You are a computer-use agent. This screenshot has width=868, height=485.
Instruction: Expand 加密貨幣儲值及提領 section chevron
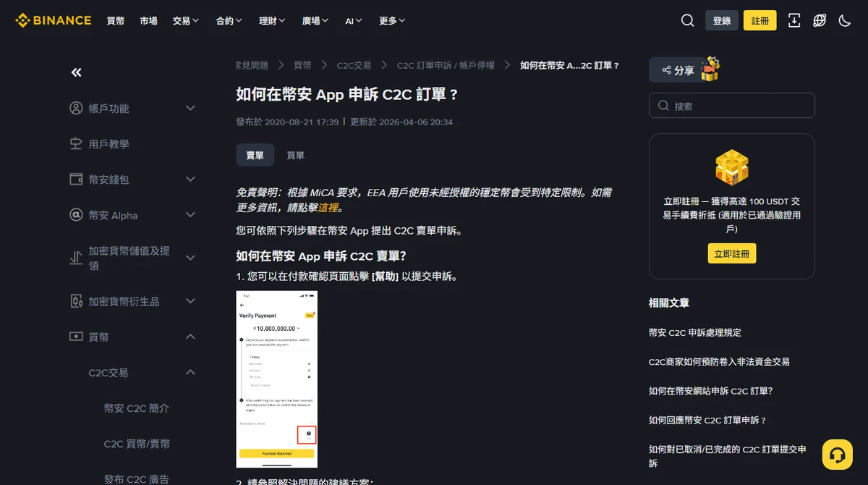(191, 258)
